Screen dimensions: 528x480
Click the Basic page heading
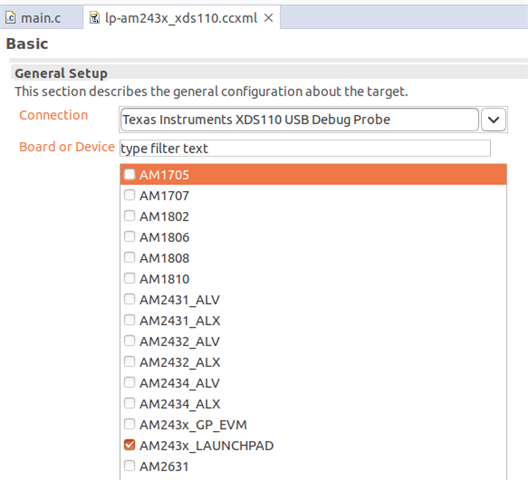coord(27,44)
